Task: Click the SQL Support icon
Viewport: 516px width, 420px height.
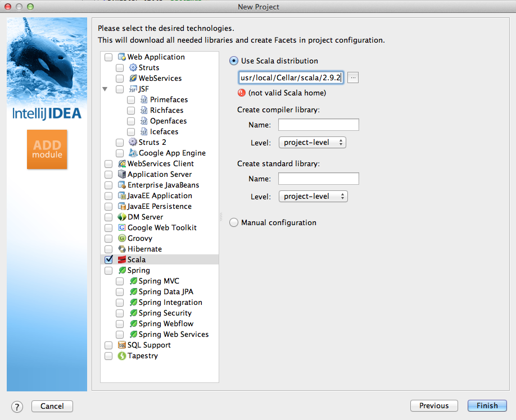Action: [122, 345]
